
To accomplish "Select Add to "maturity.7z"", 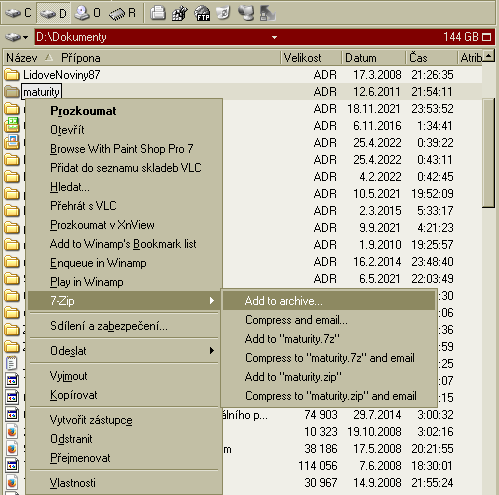I will [x=329, y=339].
